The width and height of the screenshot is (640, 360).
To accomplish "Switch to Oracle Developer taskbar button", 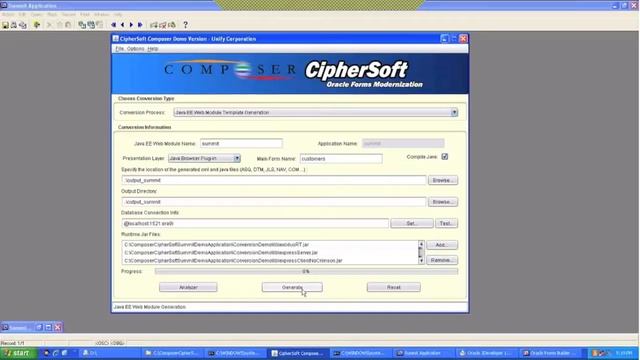I will pyautogui.click(x=486, y=353).
